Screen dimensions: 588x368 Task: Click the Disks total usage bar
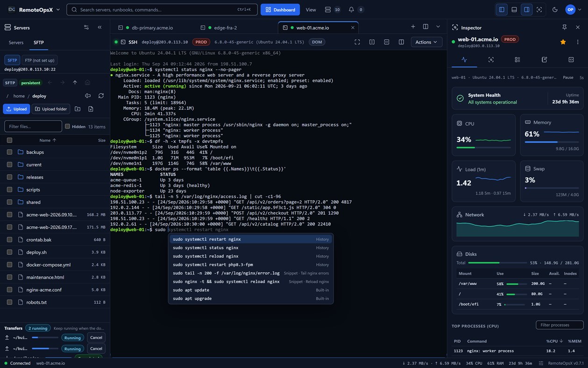point(497,263)
